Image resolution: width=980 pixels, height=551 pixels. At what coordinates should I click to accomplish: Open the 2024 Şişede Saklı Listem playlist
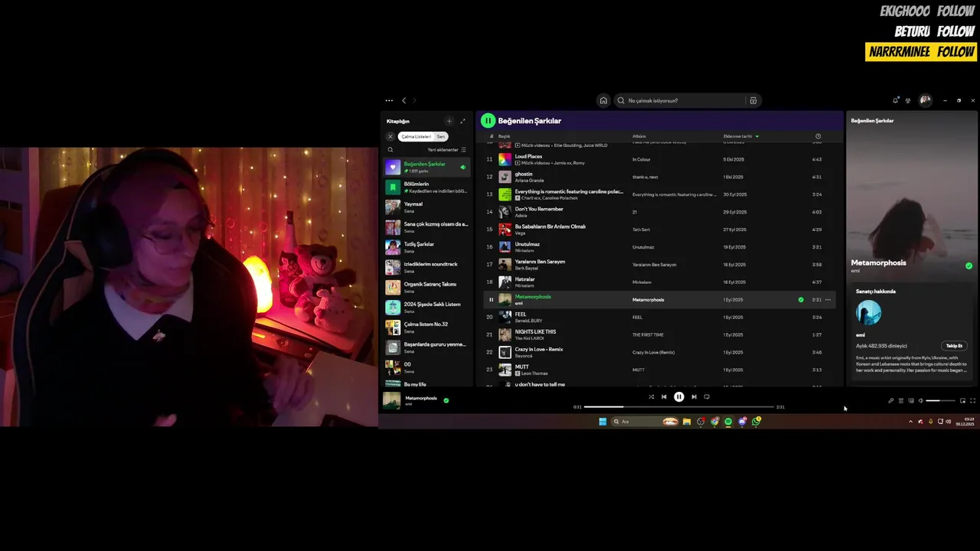coord(426,308)
